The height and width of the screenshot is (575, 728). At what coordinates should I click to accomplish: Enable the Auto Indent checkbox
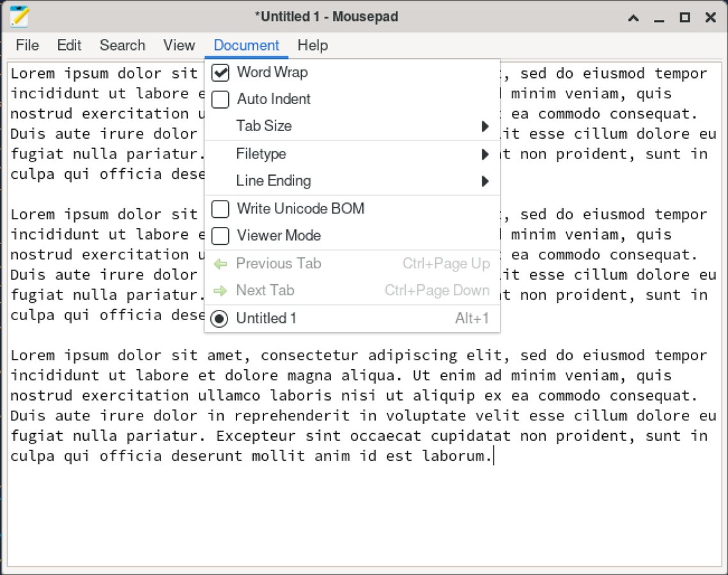[220, 99]
